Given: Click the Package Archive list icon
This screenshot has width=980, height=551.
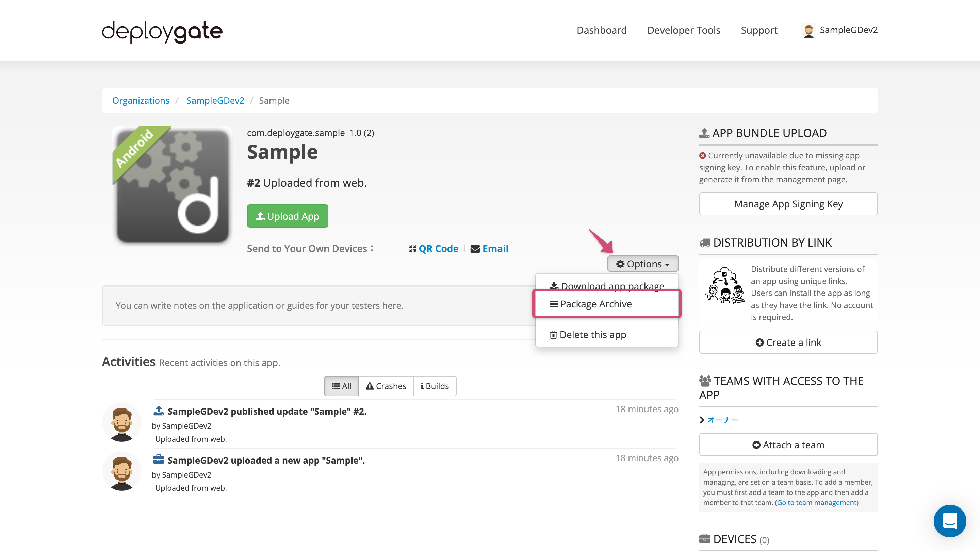Looking at the screenshot, I should pos(554,304).
